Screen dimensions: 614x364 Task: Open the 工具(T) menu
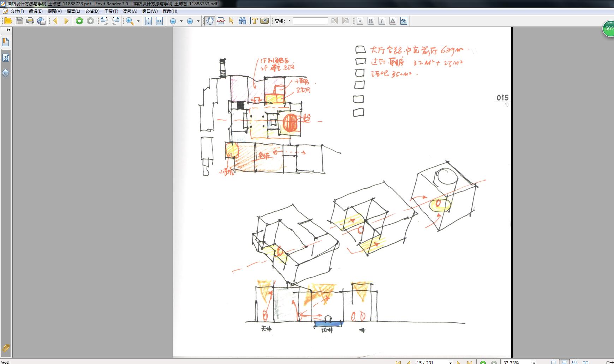click(x=111, y=11)
